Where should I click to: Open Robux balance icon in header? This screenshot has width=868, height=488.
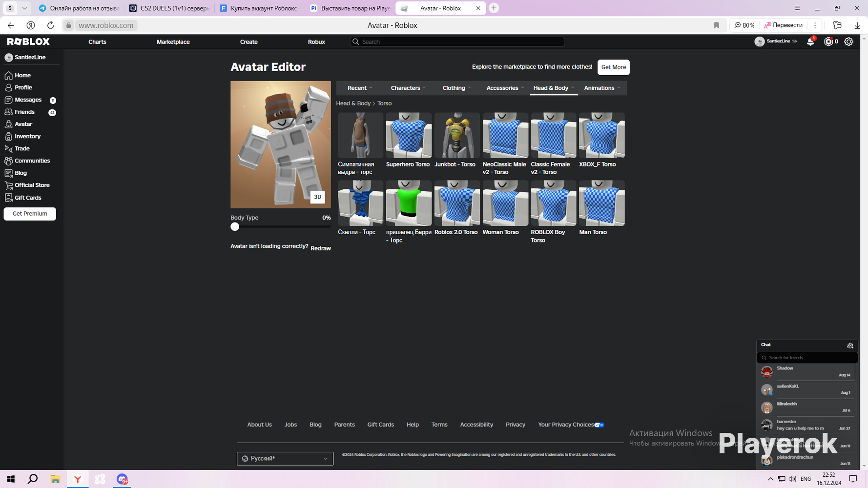[x=828, y=41]
